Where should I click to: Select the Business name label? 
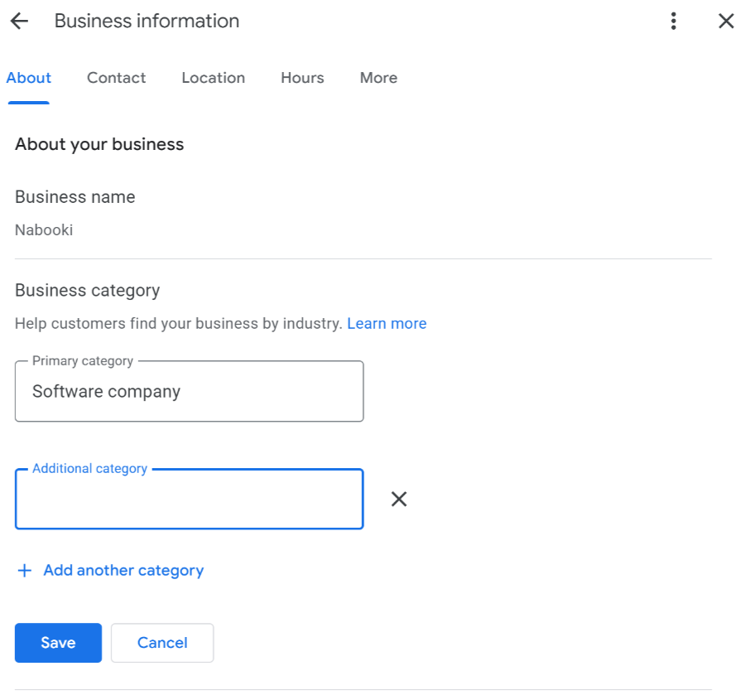coord(75,197)
